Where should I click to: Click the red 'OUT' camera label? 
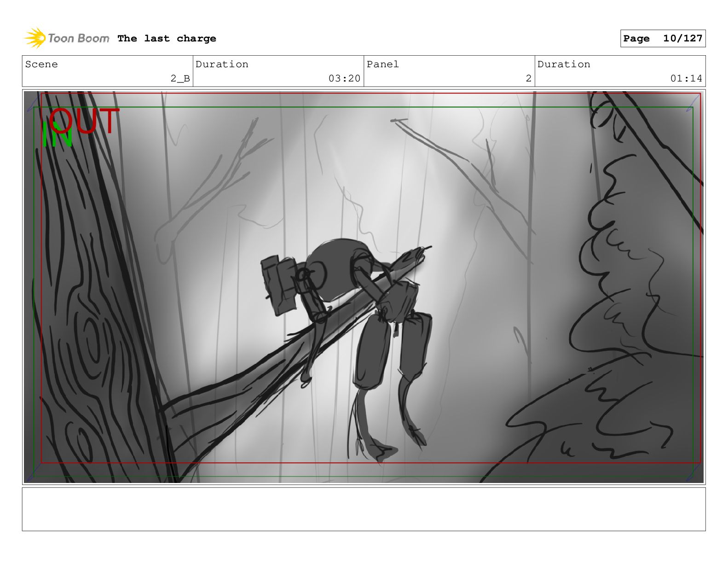(x=85, y=122)
